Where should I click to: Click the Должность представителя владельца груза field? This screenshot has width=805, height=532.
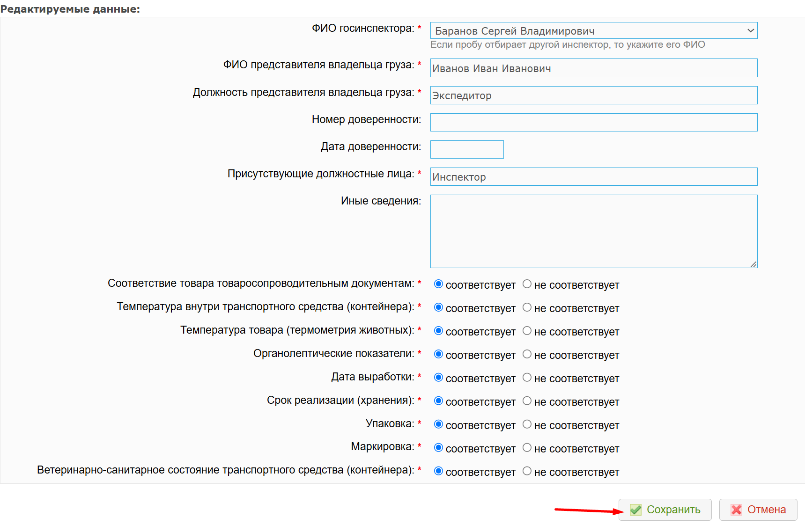tap(593, 95)
